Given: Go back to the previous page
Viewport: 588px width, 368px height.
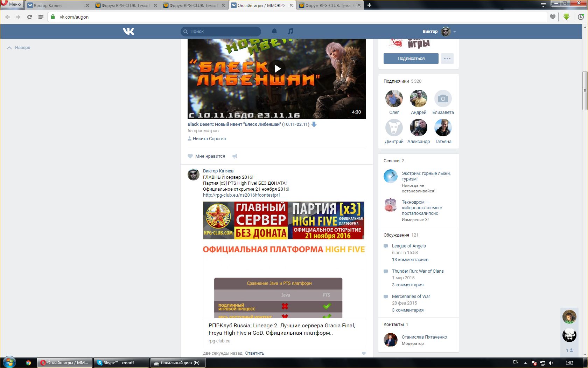Looking at the screenshot, I should point(7,17).
